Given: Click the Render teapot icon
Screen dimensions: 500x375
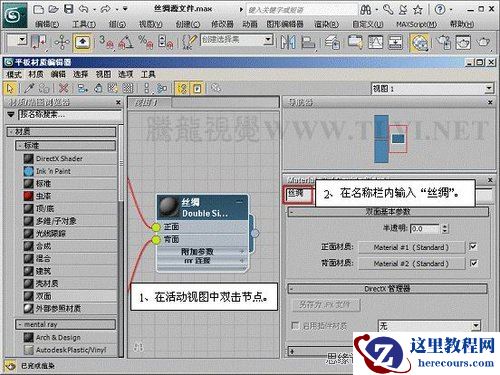Looking at the screenshot, I should tap(483, 42).
